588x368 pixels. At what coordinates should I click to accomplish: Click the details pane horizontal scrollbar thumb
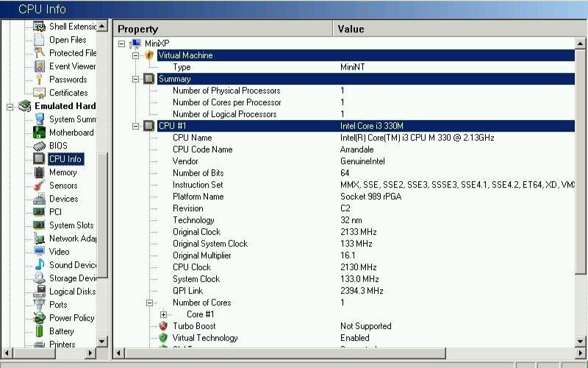[285, 353]
